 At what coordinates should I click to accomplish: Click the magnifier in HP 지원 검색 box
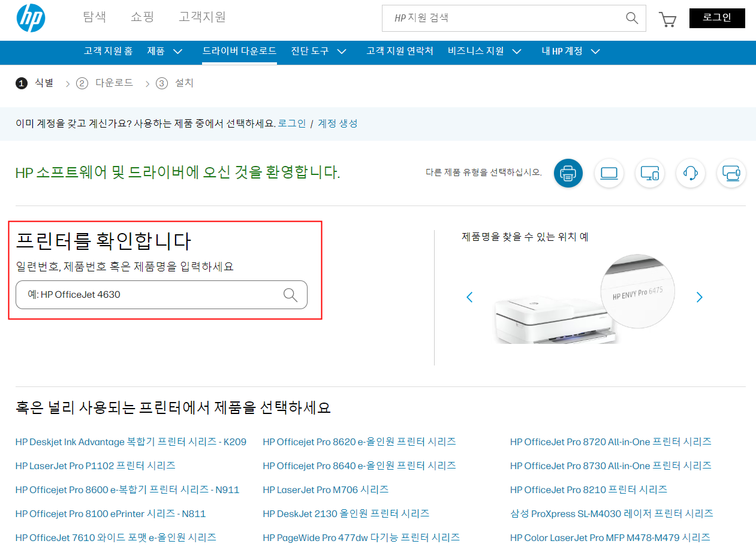tap(632, 18)
